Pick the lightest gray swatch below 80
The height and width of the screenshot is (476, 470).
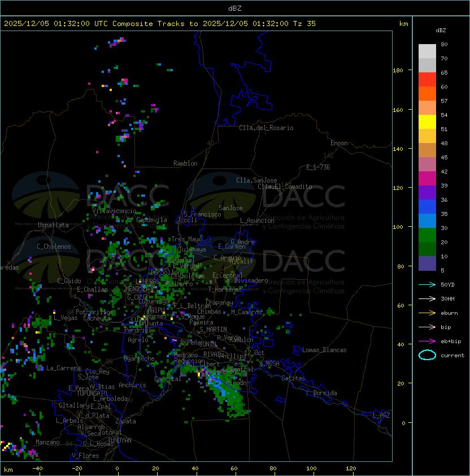427,51
